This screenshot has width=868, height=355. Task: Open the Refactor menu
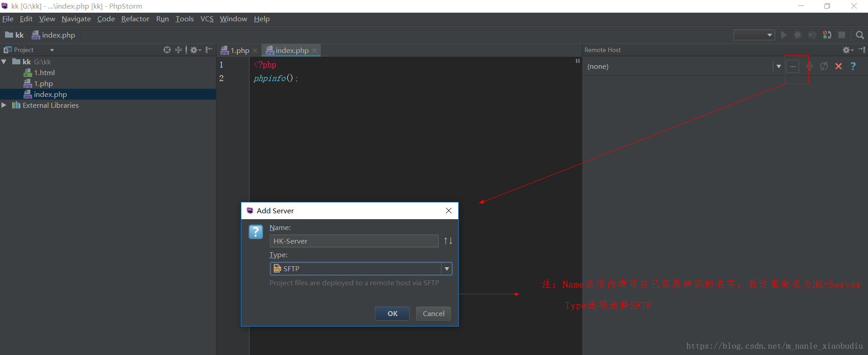coord(135,19)
